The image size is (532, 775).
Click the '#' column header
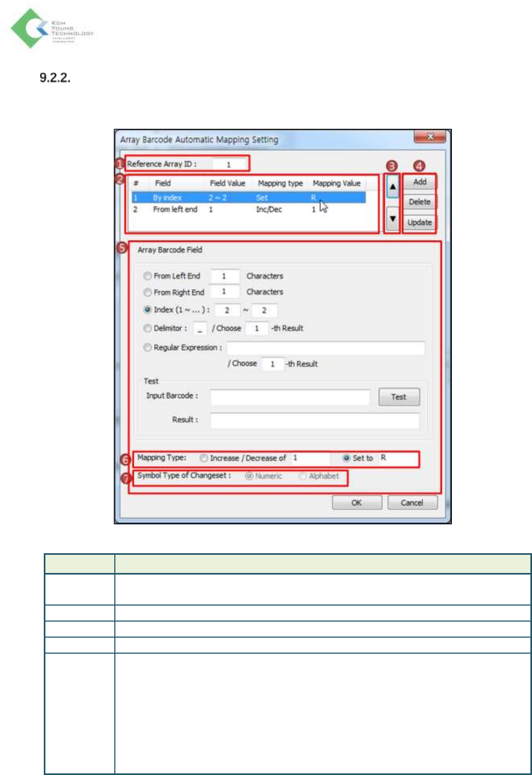click(136, 183)
